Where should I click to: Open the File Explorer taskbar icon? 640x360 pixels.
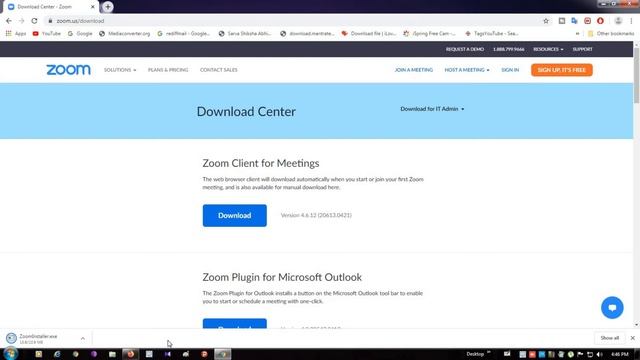point(112,354)
